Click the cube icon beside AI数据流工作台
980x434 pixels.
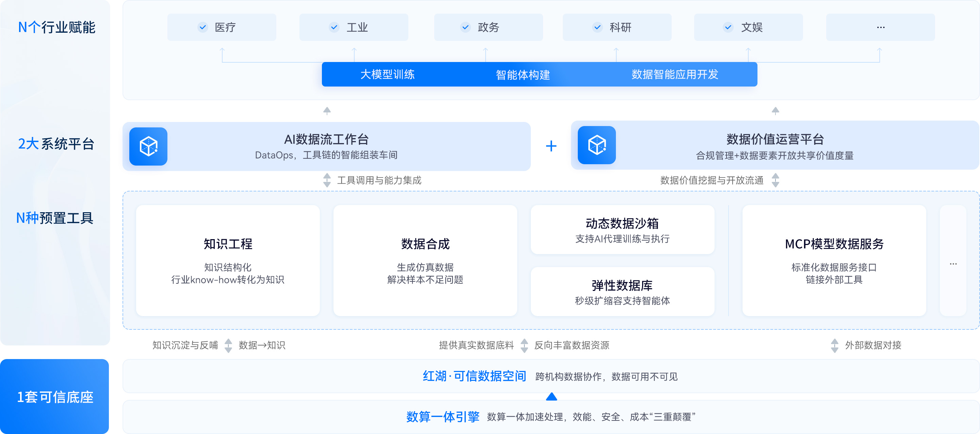click(x=148, y=147)
